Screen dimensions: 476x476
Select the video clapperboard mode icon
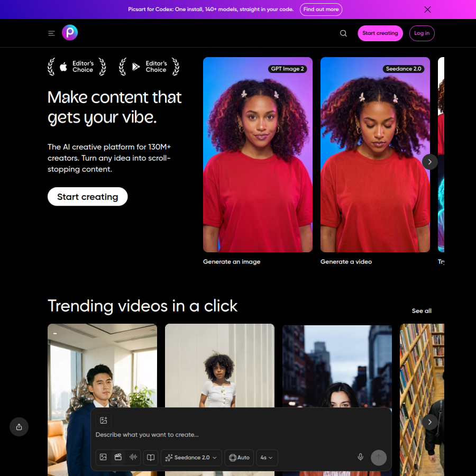tap(118, 457)
